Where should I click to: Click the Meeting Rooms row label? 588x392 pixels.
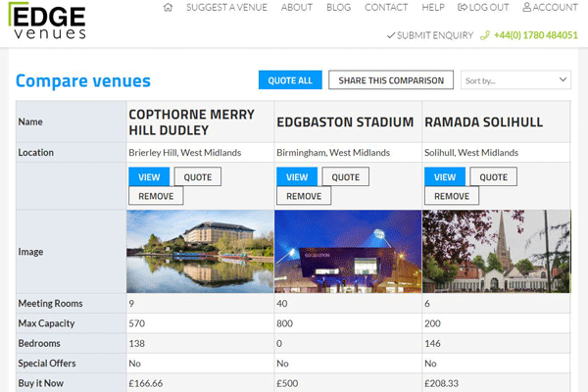[x=50, y=303]
